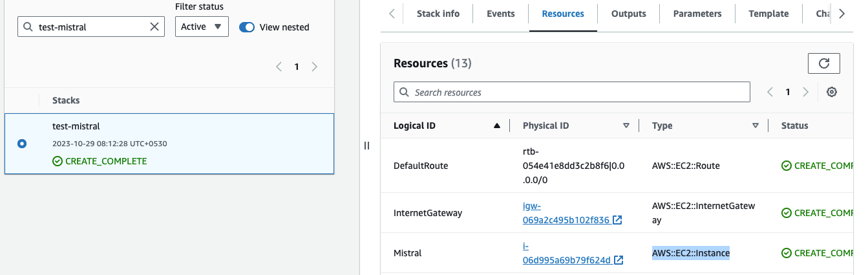Viewport: 868px width, 275px height.
Task: Click the stack creation timestamp 2023-10-29 08:12:28
Action: (x=110, y=143)
